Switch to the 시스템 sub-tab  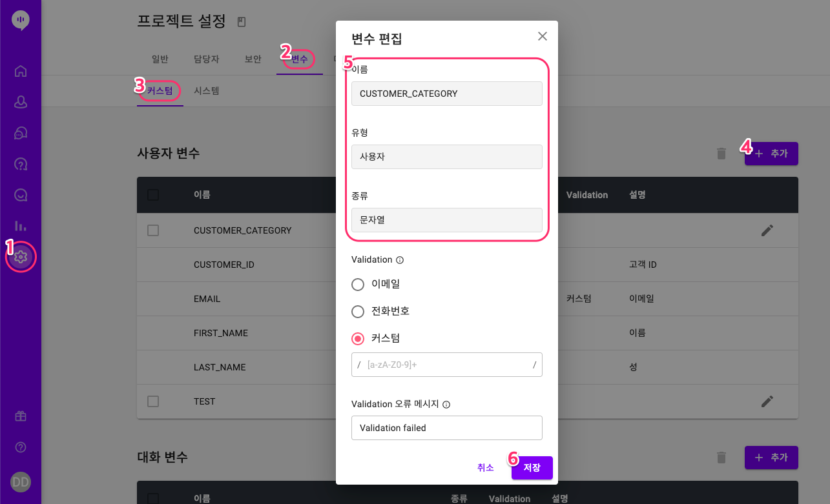pyautogui.click(x=207, y=91)
